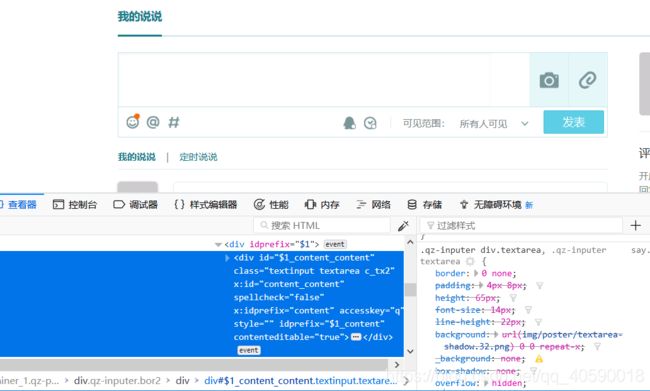
Task: Click the @ mention icon
Action: 153,122
